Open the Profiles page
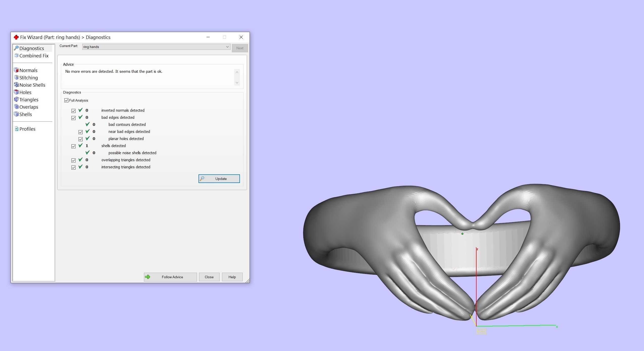Screen dimensions: 644x351 (x=27, y=129)
